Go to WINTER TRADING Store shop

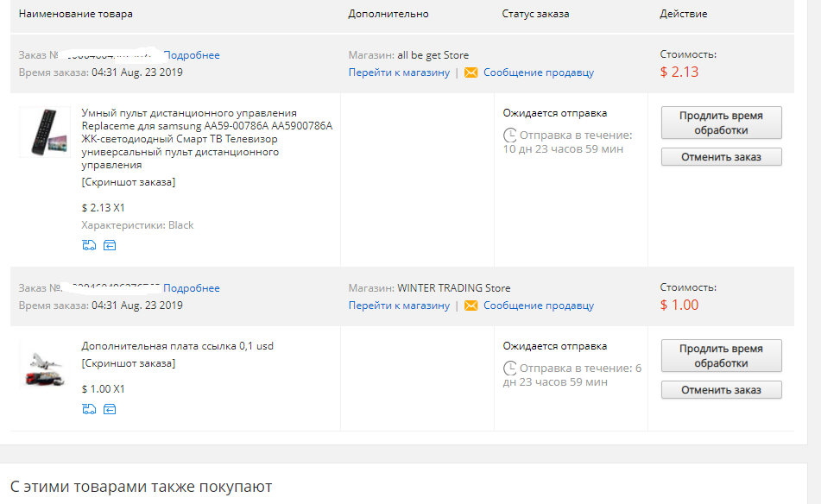[399, 306]
